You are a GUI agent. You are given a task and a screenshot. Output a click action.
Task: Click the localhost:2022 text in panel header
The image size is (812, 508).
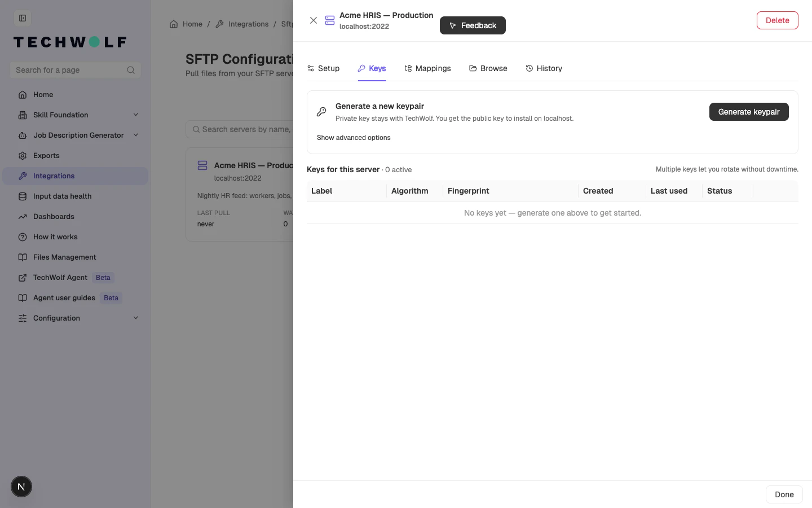(x=364, y=27)
